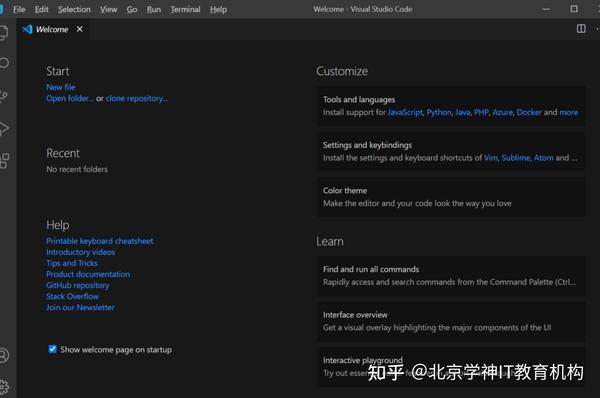
Task: Open the Go menu
Action: [132, 10]
